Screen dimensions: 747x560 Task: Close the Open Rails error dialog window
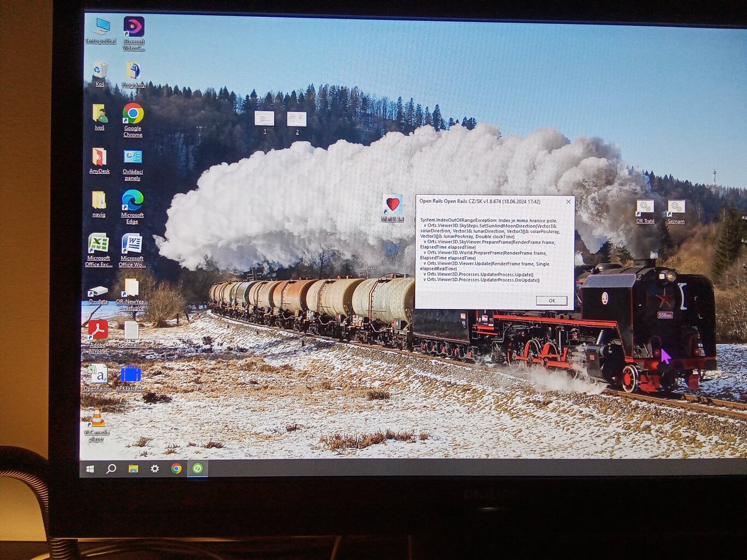[568, 202]
